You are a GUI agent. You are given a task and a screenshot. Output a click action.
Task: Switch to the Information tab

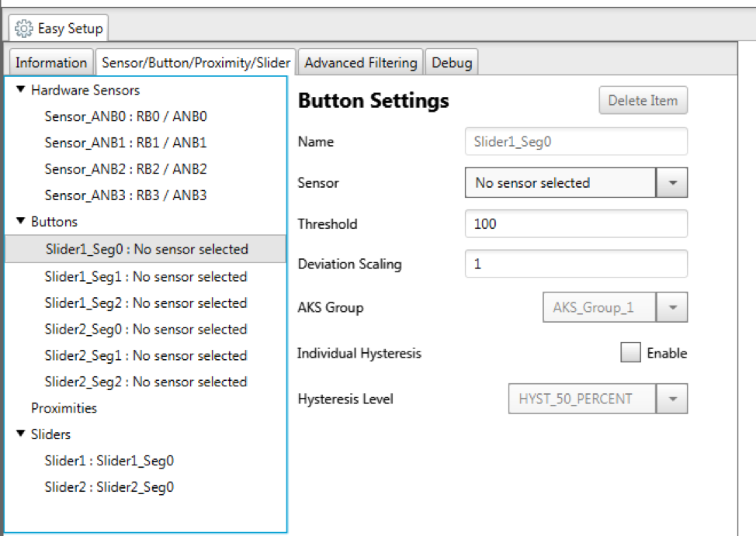(x=50, y=61)
